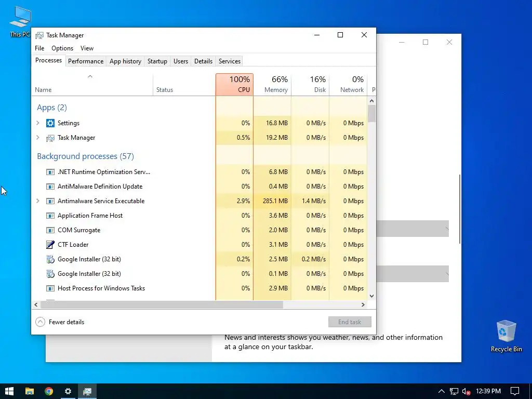Click the Application Frame Host icon

click(x=50, y=216)
